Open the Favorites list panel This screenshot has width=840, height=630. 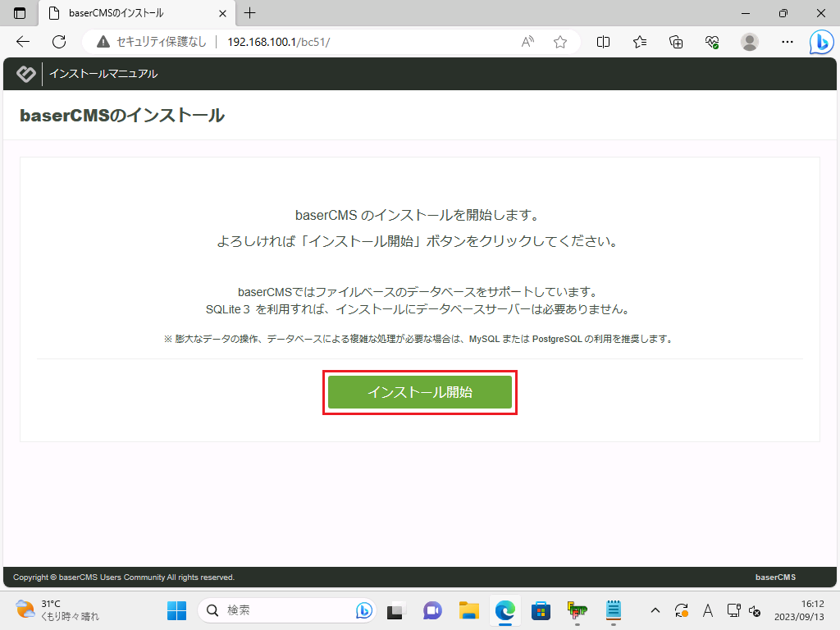tap(640, 42)
